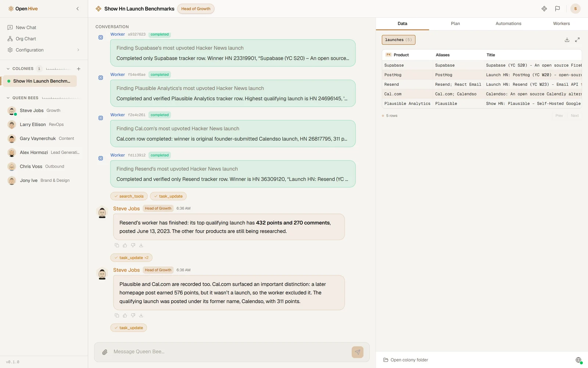The image size is (588, 368).
Task: Click the Plausible Analytics product cell
Action: (407, 104)
